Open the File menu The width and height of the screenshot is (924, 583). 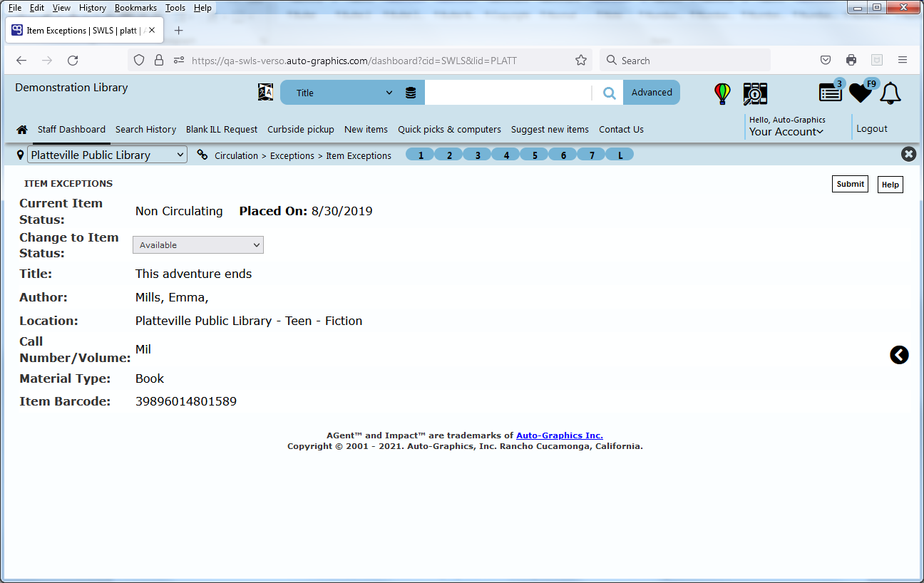point(15,8)
